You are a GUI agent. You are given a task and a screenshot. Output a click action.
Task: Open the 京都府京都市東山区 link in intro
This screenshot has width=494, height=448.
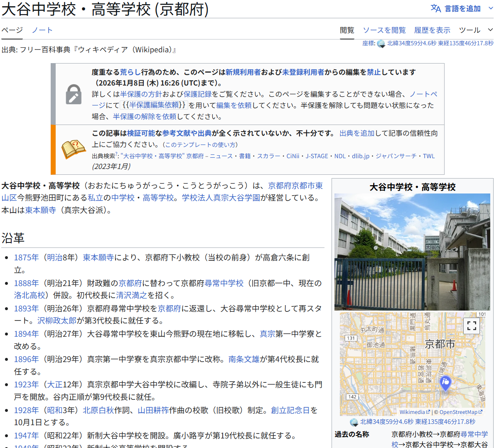(x=295, y=186)
